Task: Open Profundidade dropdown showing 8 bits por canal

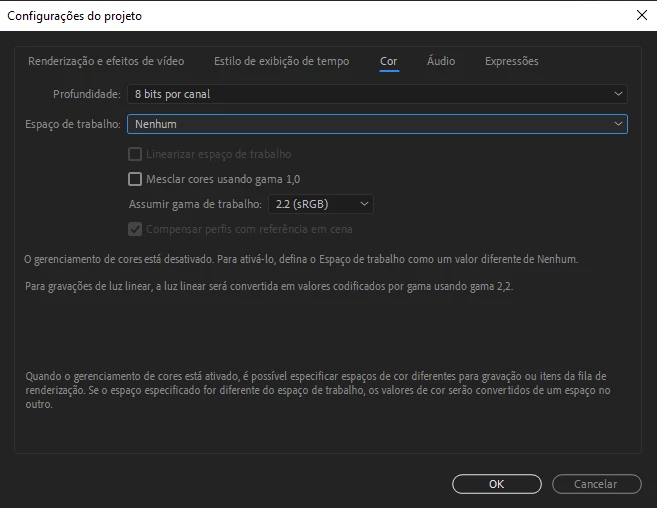Action: [377, 94]
